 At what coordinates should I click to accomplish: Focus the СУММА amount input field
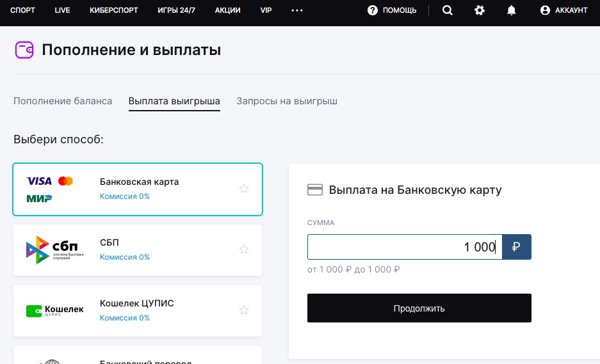(x=405, y=247)
